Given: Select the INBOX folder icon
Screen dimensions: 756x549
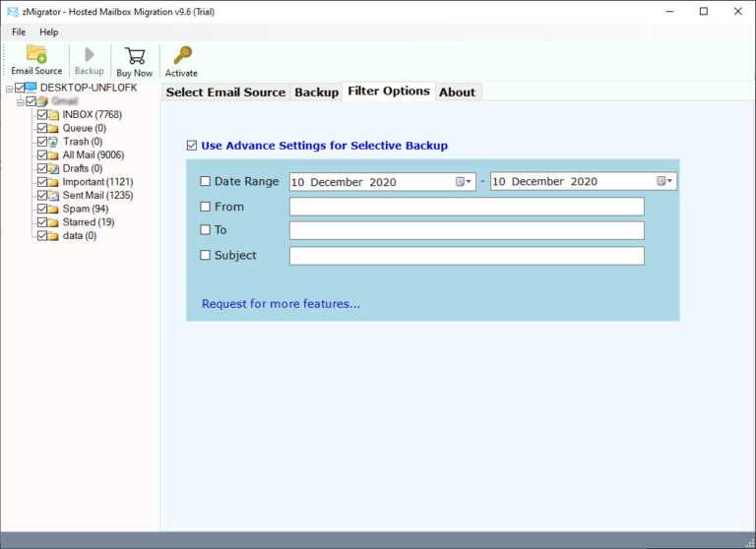Looking at the screenshot, I should 53,115.
